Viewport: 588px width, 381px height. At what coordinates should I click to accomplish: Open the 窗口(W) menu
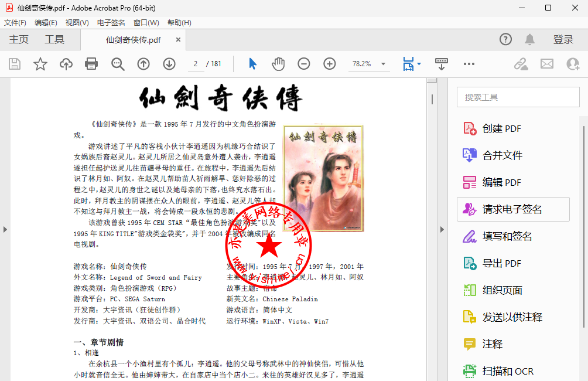(x=146, y=22)
